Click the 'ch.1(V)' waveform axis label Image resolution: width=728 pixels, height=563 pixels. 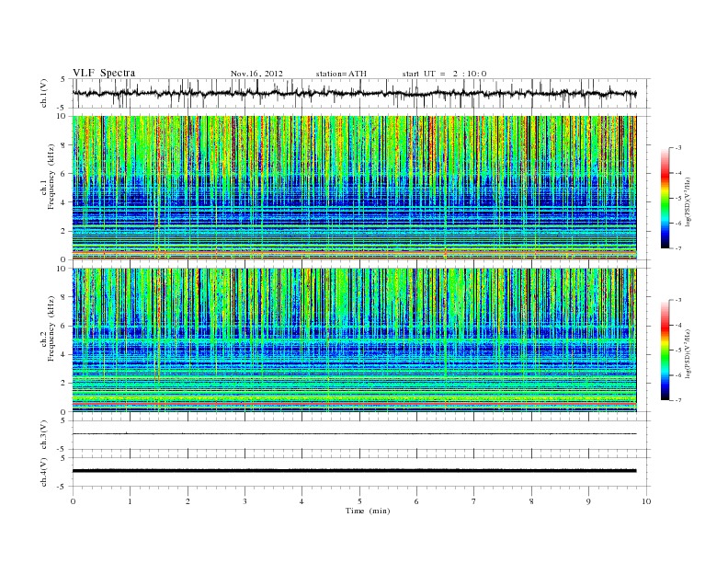pyautogui.click(x=44, y=93)
